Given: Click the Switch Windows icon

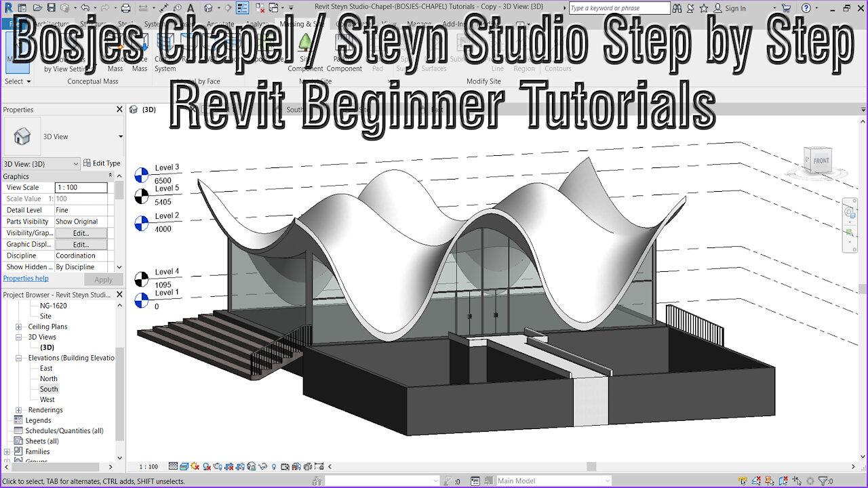Looking at the screenshot, I should tap(273, 7).
